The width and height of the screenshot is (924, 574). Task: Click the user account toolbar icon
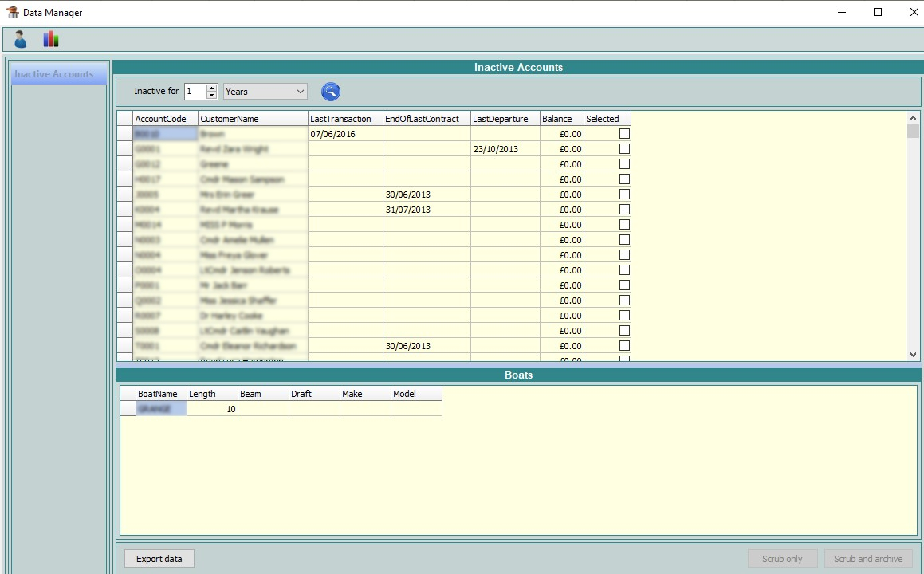(x=21, y=39)
